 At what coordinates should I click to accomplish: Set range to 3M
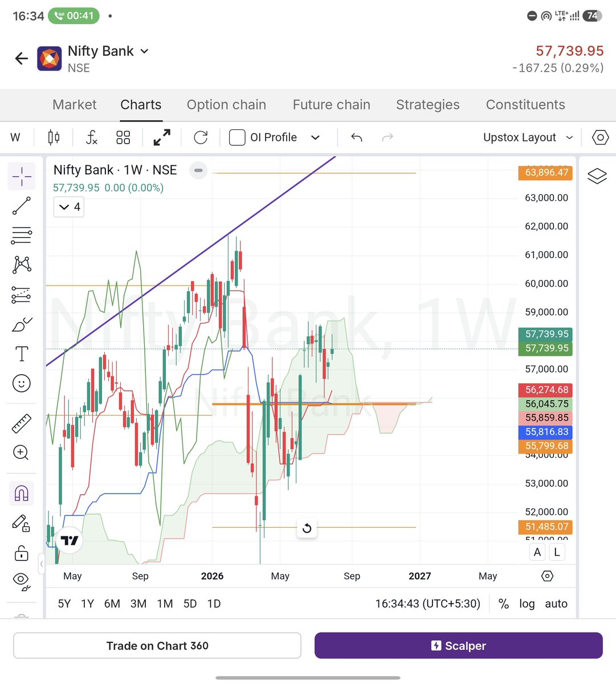[x=138, y=604]
